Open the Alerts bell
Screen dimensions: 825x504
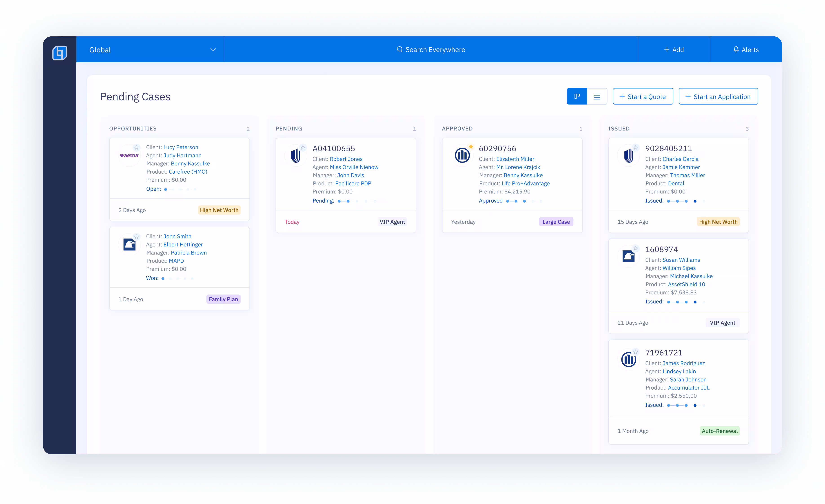pos(746,50)
